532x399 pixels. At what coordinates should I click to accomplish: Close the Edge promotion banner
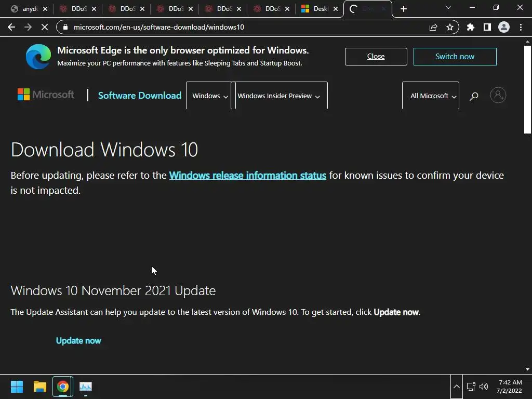[x=376, y=56]
